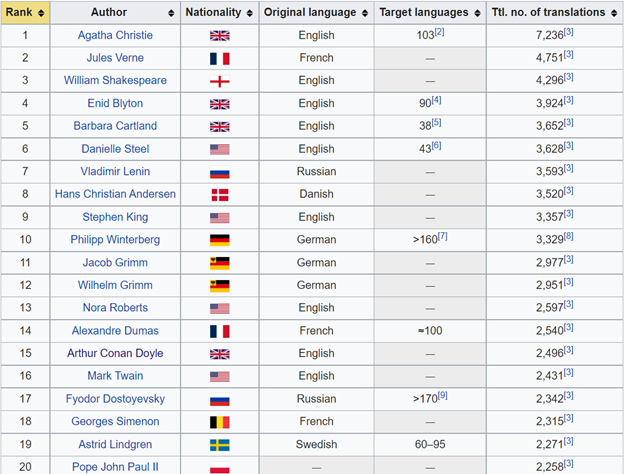624x474 pixels.
Task: Open citation [6] next to 43
Action: click(x=437, y=145)
